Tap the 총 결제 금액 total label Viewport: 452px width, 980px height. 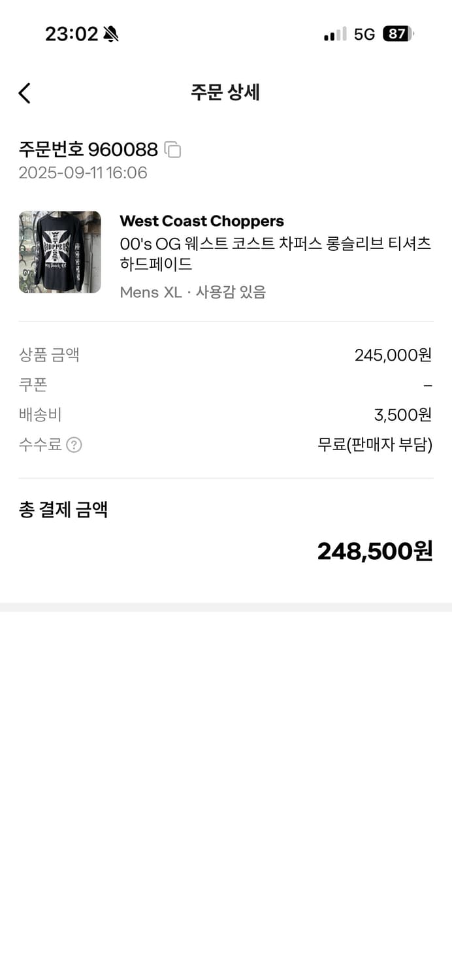(63, 510)
